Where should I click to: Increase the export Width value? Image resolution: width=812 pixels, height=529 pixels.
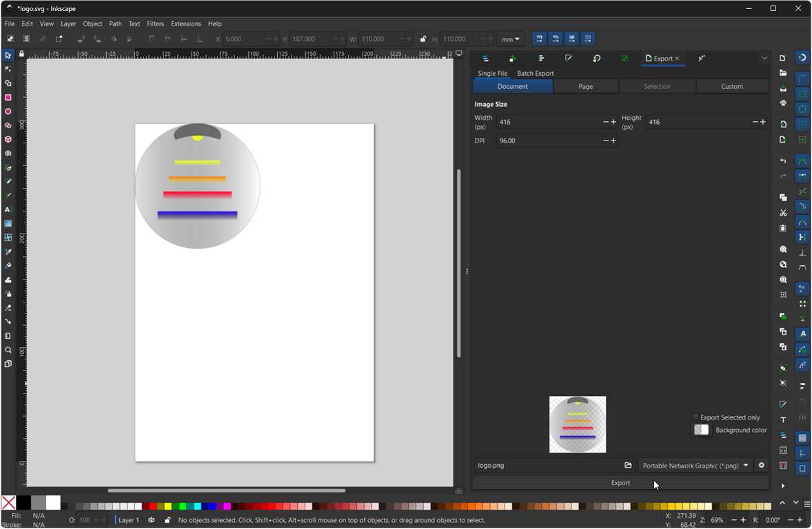click(613, 122)
